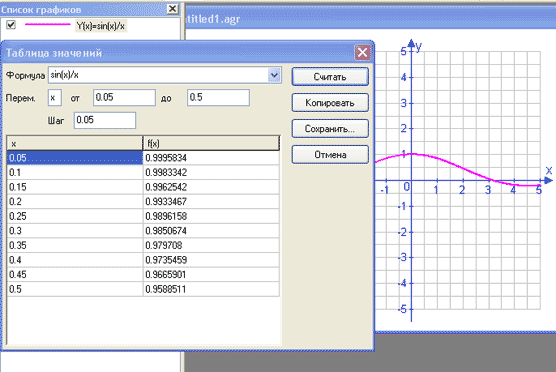Viewport: 556px width, 372px height.
Task: Click the f(x) column header
Action: pyautogui.click(x=211, y=143)
